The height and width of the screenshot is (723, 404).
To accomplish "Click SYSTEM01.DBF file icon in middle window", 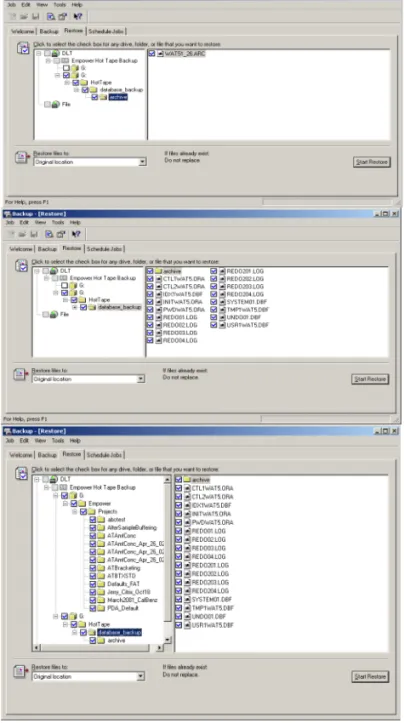I will [x=222, y=302].
